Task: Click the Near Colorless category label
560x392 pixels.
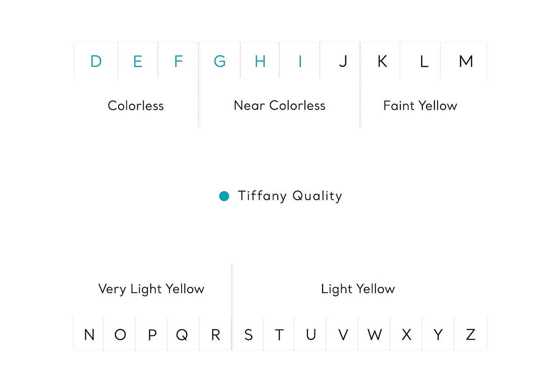Action: (280, 105)
